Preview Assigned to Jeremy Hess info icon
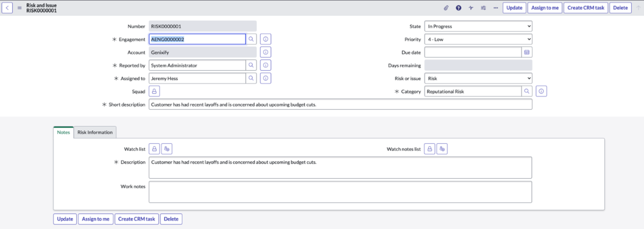This screenshot has height=229, width=644. tap(266, 78)
